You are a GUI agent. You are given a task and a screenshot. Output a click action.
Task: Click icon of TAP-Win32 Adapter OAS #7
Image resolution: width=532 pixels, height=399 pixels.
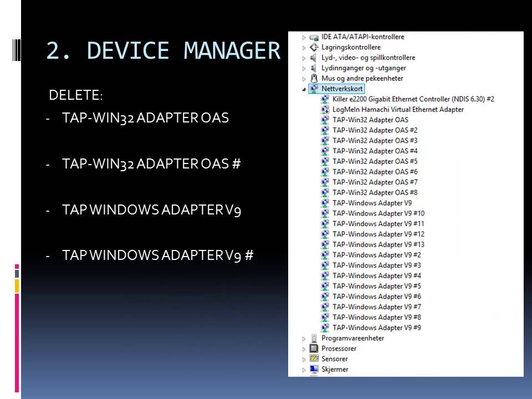pos(325,182)
